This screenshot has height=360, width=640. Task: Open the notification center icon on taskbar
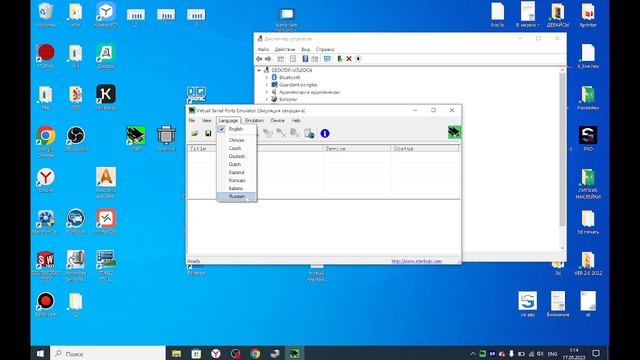(596, 353)
